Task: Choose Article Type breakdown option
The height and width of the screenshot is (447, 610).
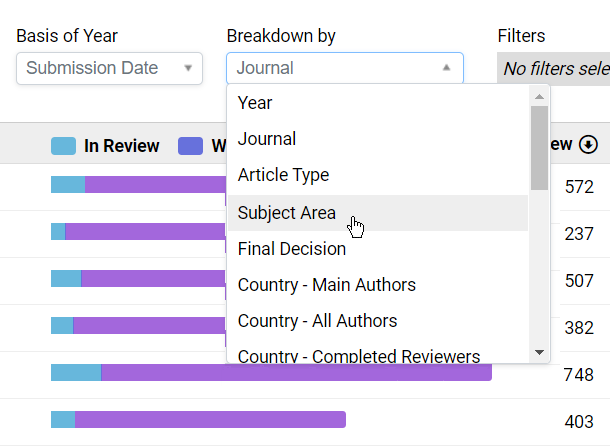Action: [283, 175]
